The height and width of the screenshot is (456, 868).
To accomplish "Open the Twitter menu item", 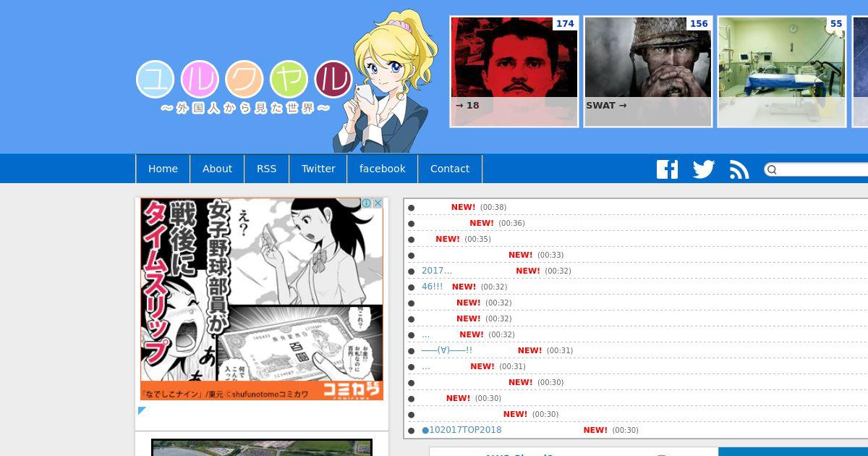I will tap(318, 169).
